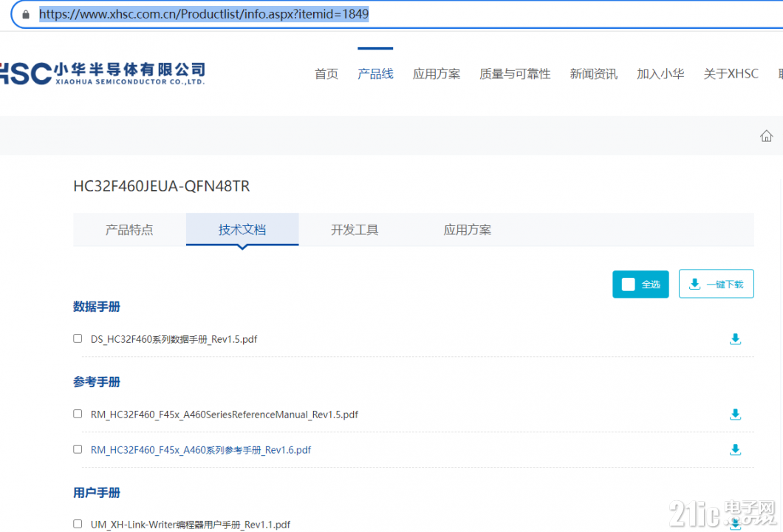
Task: Click the HC32F460JEUA-QFN48TR product title
Action: 161,186
